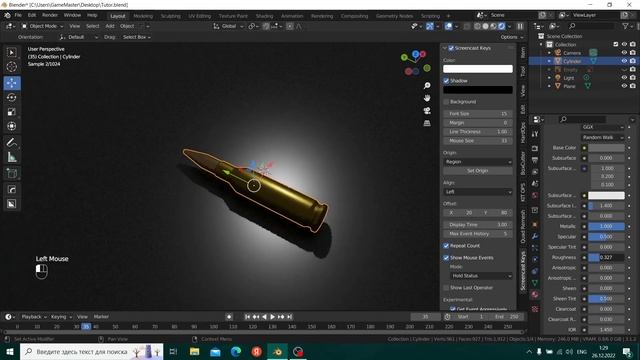The image size is (640, 360).
Task: Hide the Cylinder object in the outliner
Action: (x=624, y=61)
